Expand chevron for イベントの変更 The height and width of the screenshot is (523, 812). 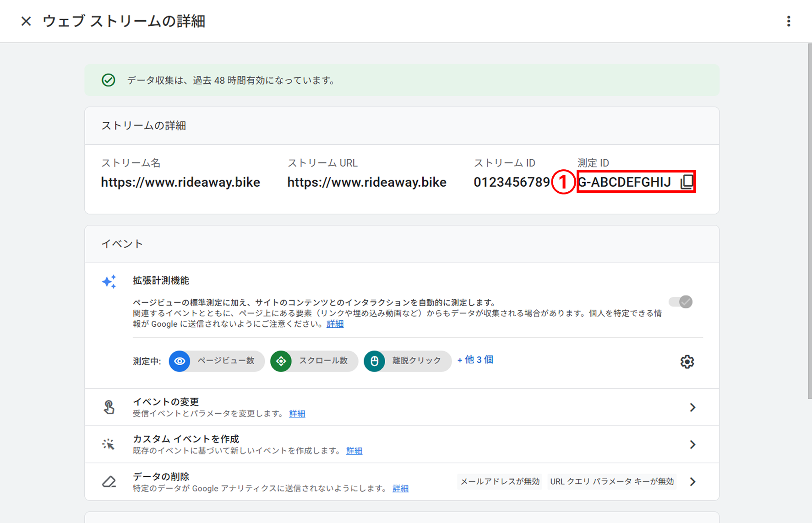pos(692,407)
